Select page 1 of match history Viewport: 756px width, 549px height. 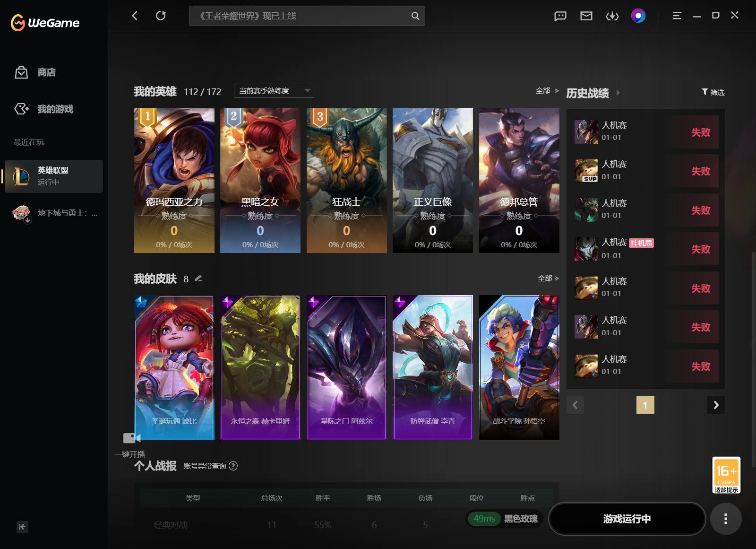tap(645, 405)
